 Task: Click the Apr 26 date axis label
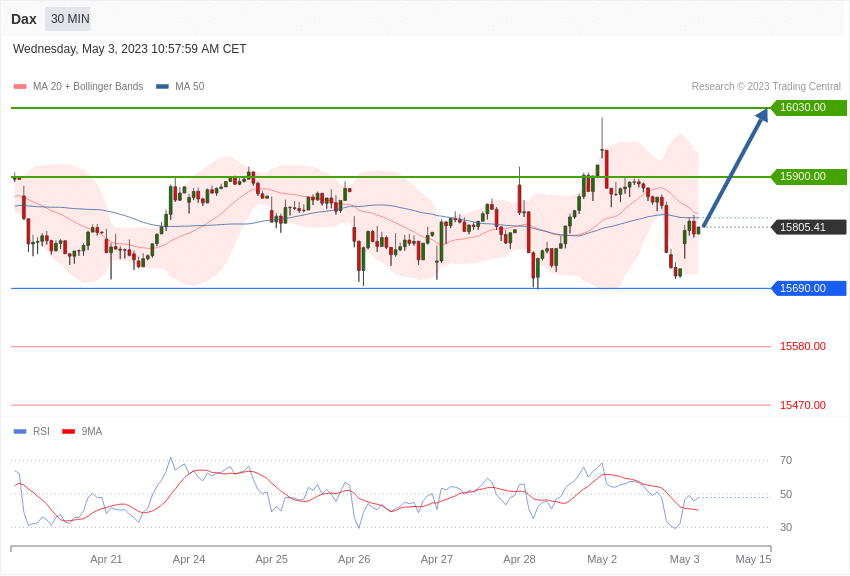(x=354, y=559)
